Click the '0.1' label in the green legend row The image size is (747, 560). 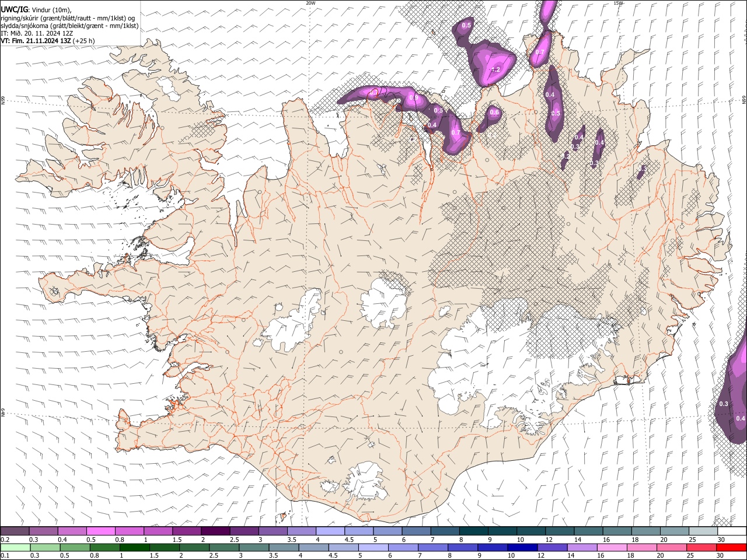pyautogui.click(x=5, y=555)
